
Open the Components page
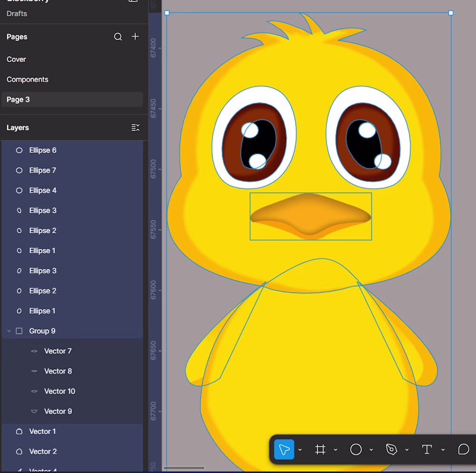(x=72, y=79)
